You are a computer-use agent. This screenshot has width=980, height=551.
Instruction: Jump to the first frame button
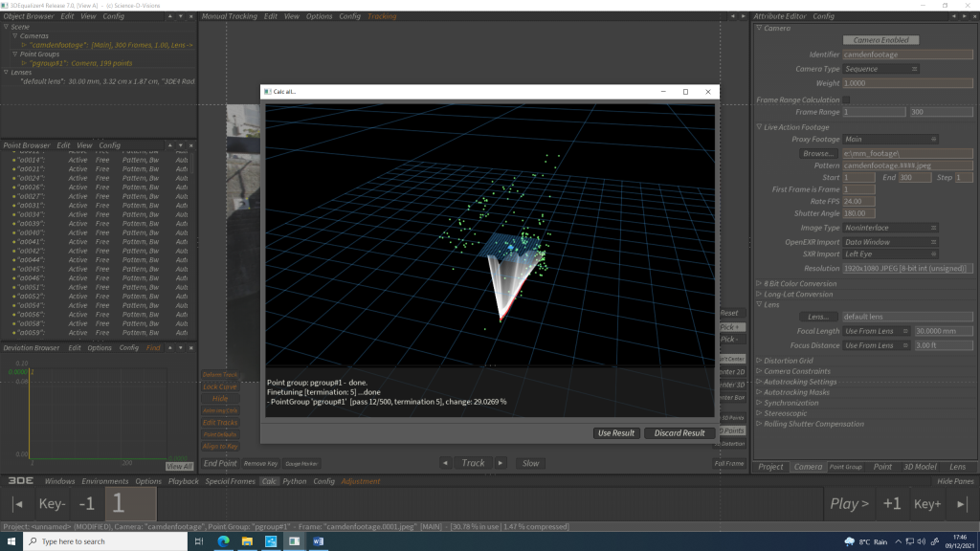pyautogui.click(x=17, y=503)
